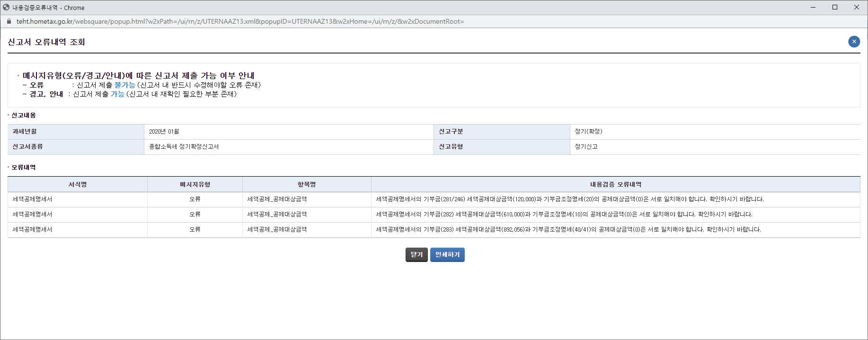Click the blue 불가능 text
This screenshot has height=340, width=868.
(x=124, y=85)
